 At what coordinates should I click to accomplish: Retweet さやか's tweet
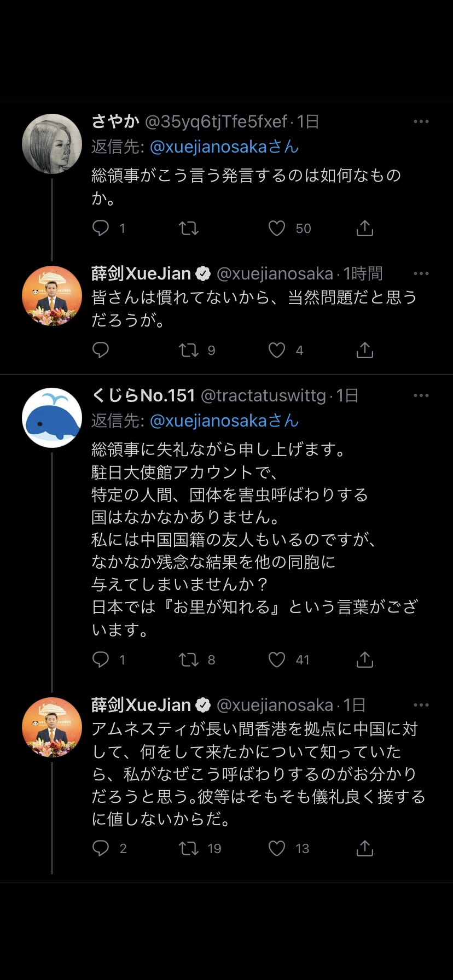tap(189, 228)
